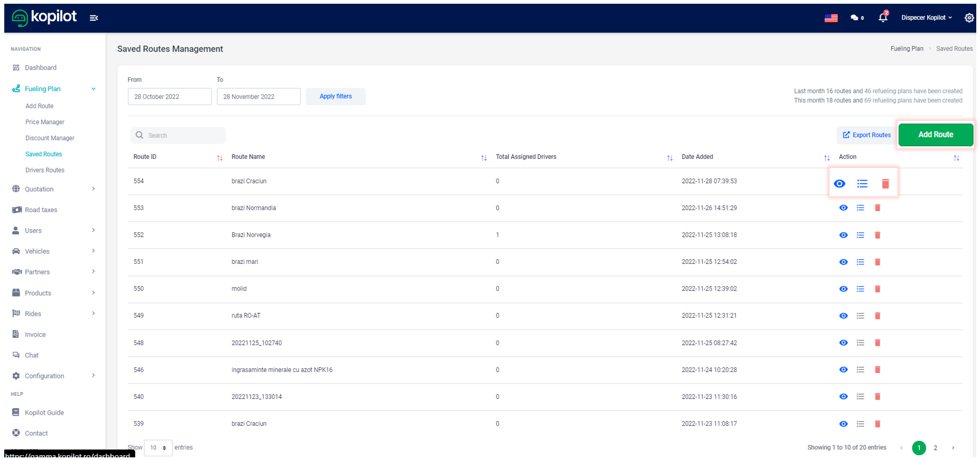Image resolution: width=980 pixels, height=460 pixels.
Task: Go to Drivers Routes in sidebar
Action: [x=45, y=170]
